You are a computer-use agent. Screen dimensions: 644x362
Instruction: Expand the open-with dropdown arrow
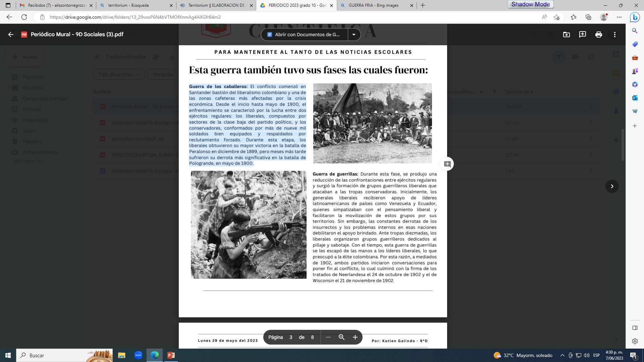[354, 35]
